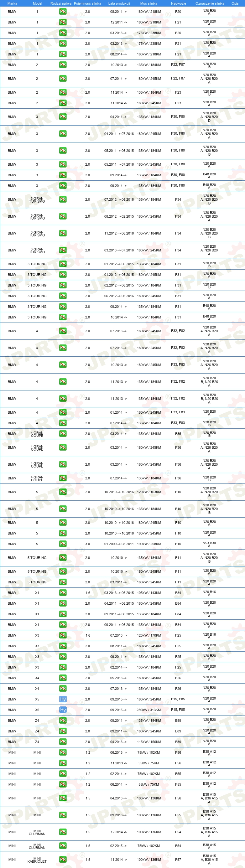Select the '06.2012 -> 06.2016' production years cell

[x=119, y=296]
